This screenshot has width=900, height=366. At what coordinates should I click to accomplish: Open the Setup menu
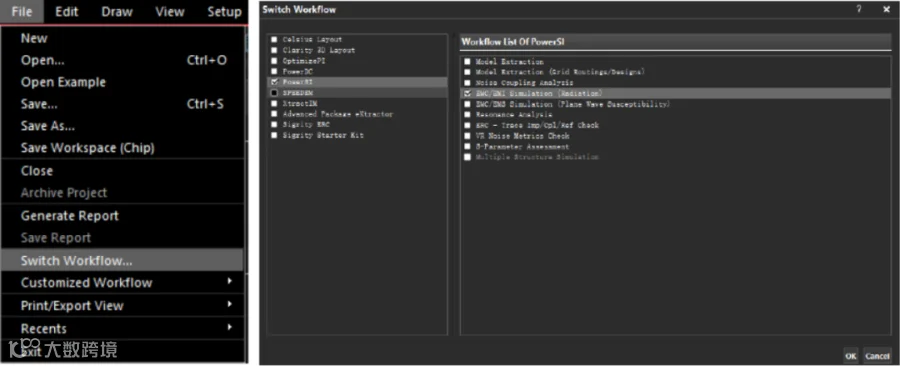tap(224, 11)
